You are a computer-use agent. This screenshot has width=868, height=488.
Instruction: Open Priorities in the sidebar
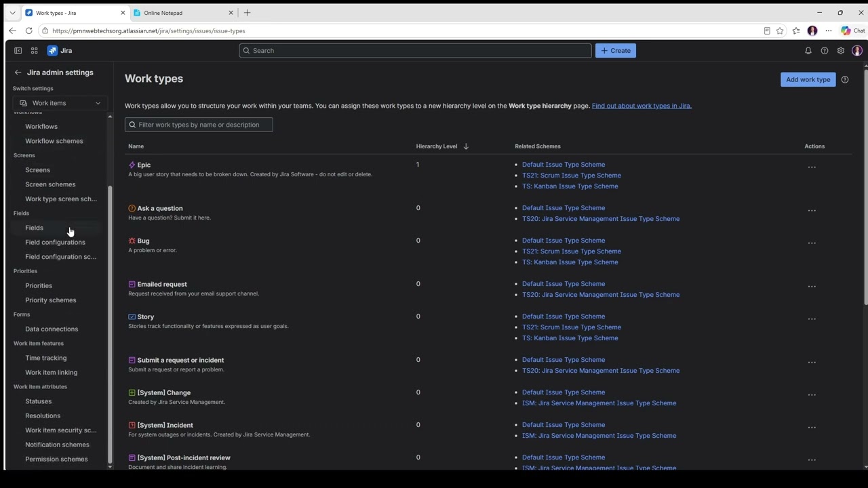tap(39, 286)
